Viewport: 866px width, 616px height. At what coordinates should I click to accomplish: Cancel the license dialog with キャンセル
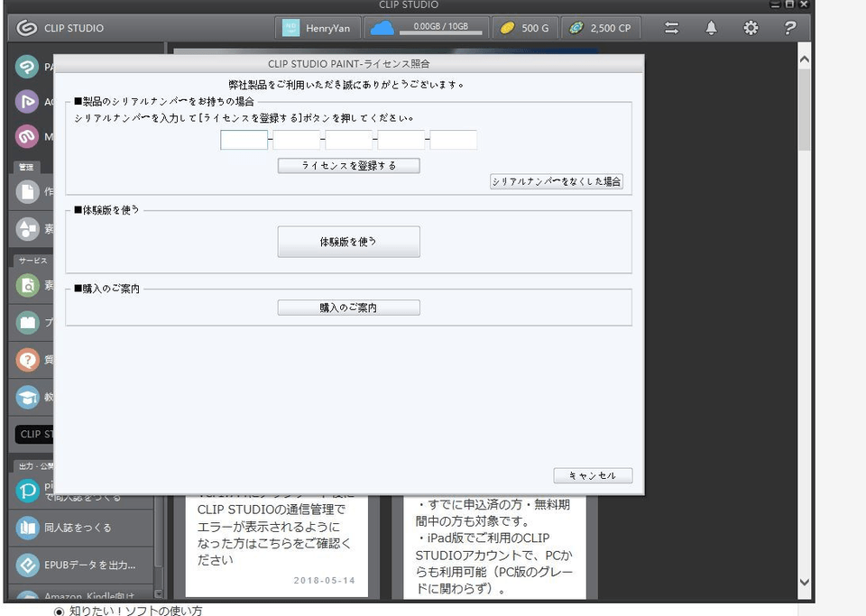593,475
